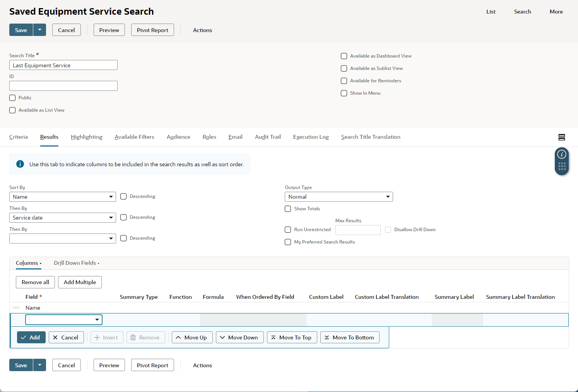Open the Execution Log tab

311,137
